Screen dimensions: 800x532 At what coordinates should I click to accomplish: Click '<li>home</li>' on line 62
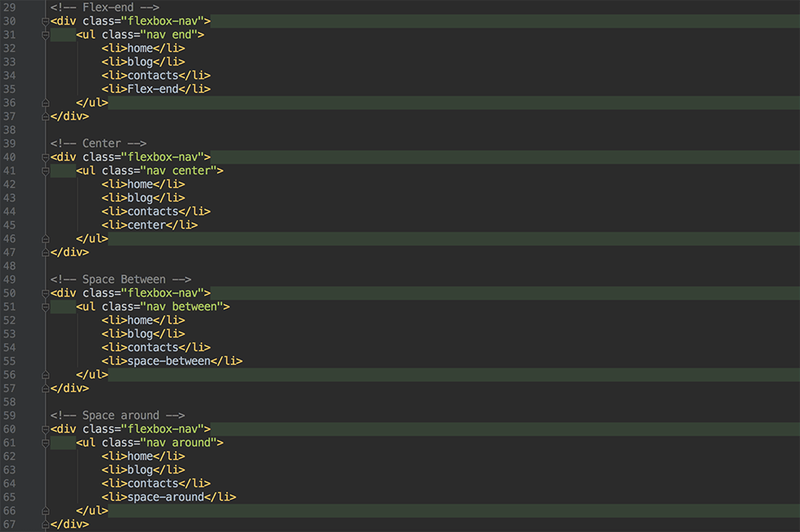point(143,456)
